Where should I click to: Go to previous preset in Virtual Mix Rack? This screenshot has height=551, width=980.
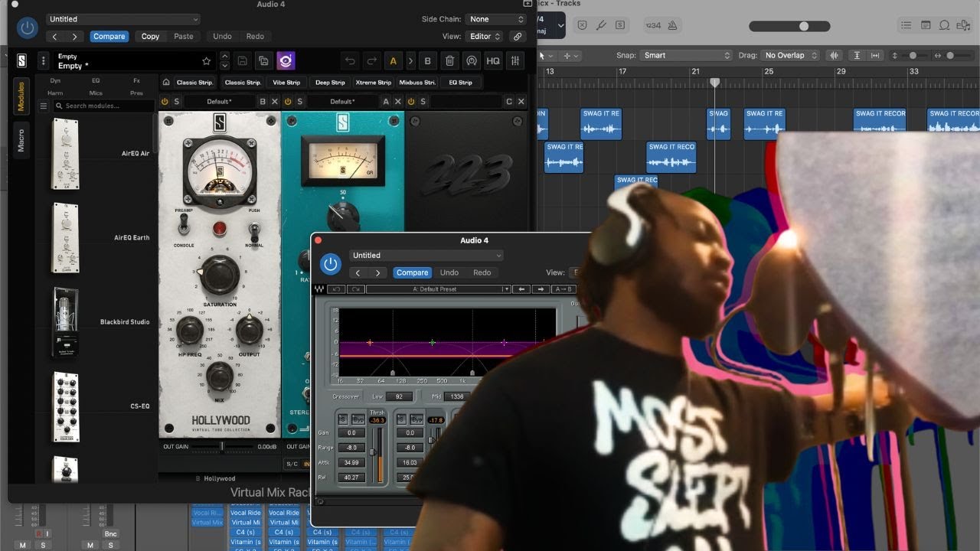(x=55, y=36)
